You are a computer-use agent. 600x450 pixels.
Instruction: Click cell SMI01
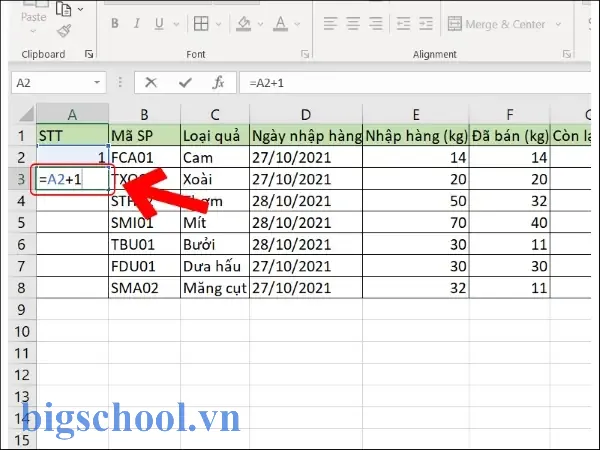click(x=144, y=222)
